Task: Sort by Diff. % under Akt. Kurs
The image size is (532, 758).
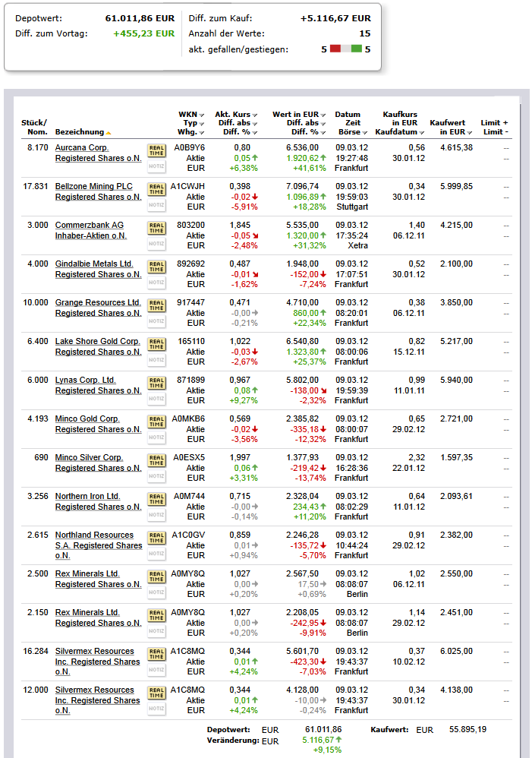Action: (x=240, y=132)
